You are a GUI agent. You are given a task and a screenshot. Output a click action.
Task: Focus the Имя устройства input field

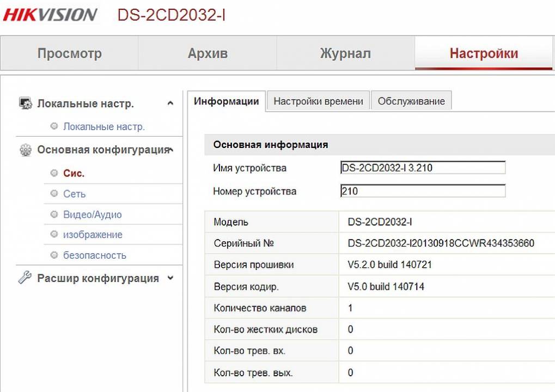[x=423, y=168]
